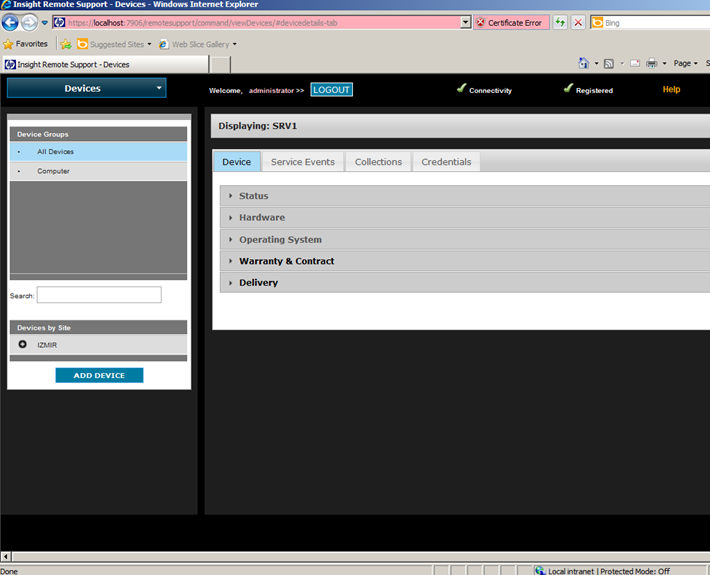Expand the IZMIR site plus icon
Image resolution: width=710 pixels, height=575 pixels.
click(x=23, y=344)
